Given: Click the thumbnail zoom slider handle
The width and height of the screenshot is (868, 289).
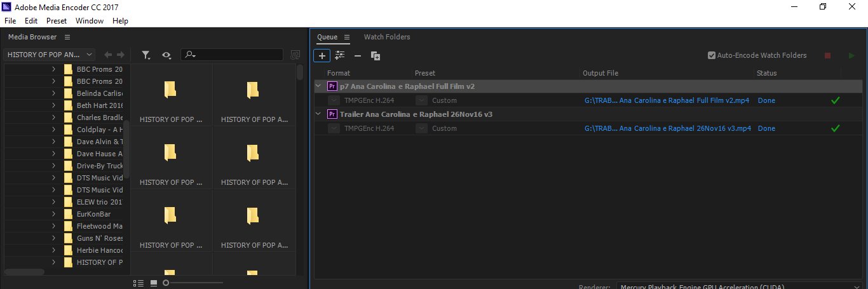Looking at the screenshot, I should point(166,283).
